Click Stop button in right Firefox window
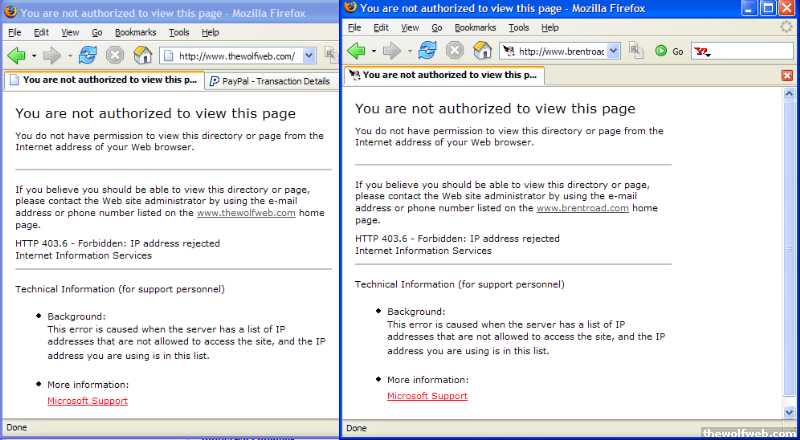Viewport: 800px width, 440px height. point(455,51)
